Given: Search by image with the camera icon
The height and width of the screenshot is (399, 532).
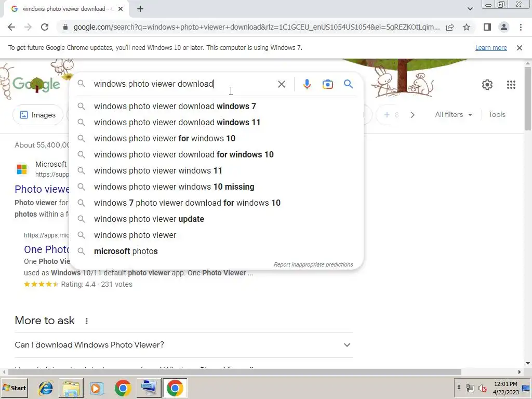Looking at the screenshot, I should tap(327, 84).
